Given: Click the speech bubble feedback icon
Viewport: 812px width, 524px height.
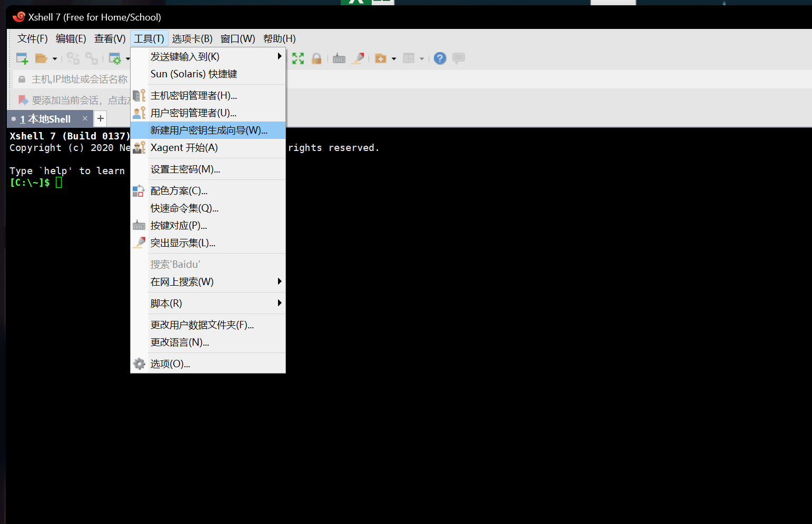Looking at the screenshot, I should pyautogui.click(x=459, y=58).
